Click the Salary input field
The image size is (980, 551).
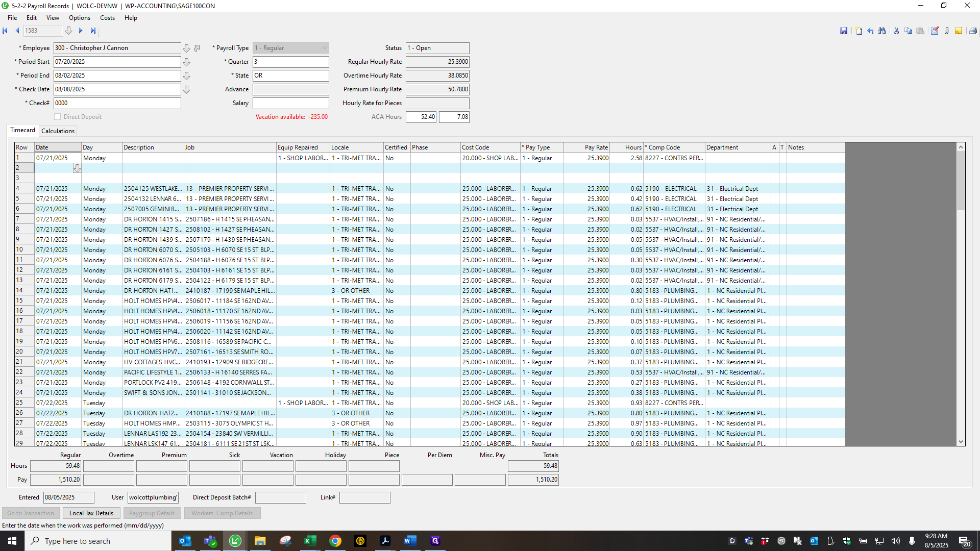[291, 103]
